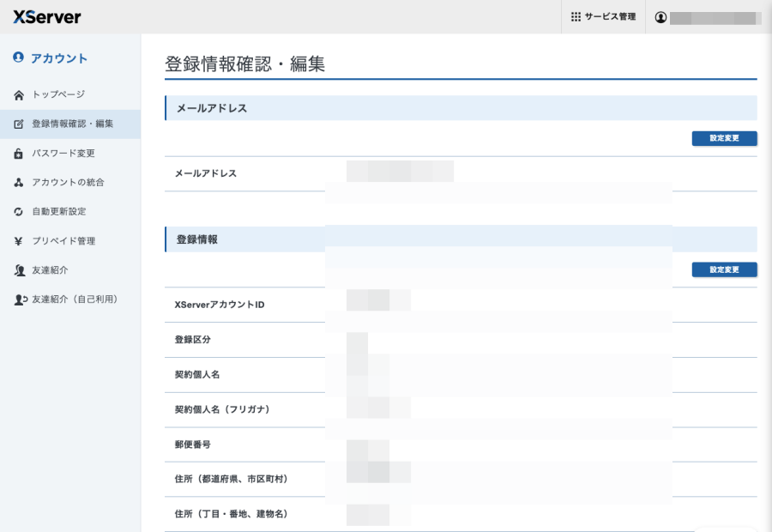This screenshot has width=772, height=532.
Task: Click the person icon beside 友達紹介
Action: (x=19, y=270)
